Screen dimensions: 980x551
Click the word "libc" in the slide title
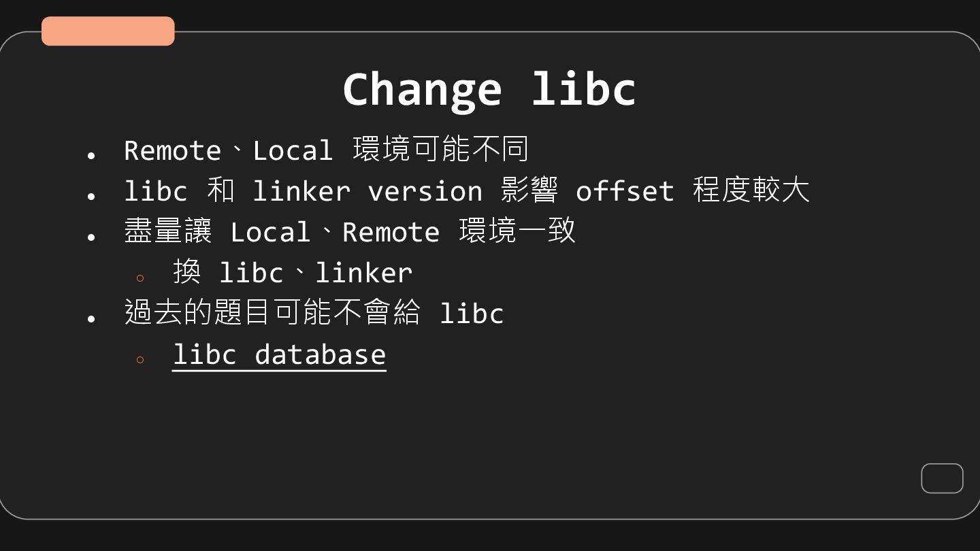(x=583, y=89)
